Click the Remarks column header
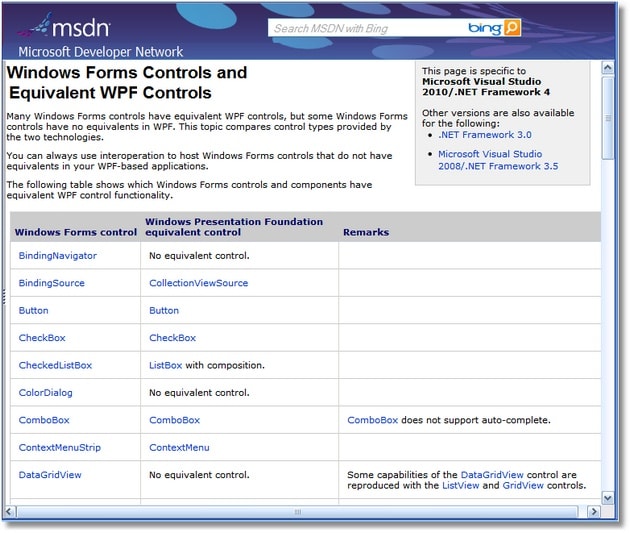Viewport: 630px width, 533px height. coord(366,232)
